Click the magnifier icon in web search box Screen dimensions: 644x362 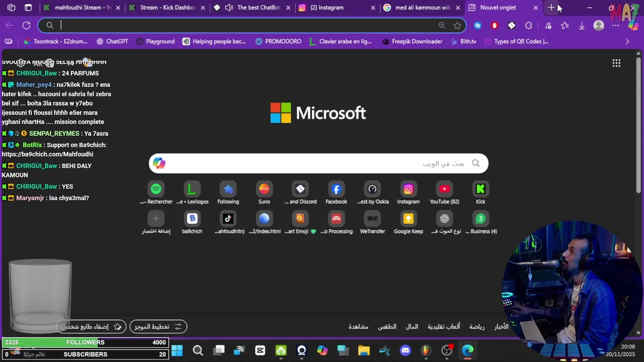coord(475,163)
